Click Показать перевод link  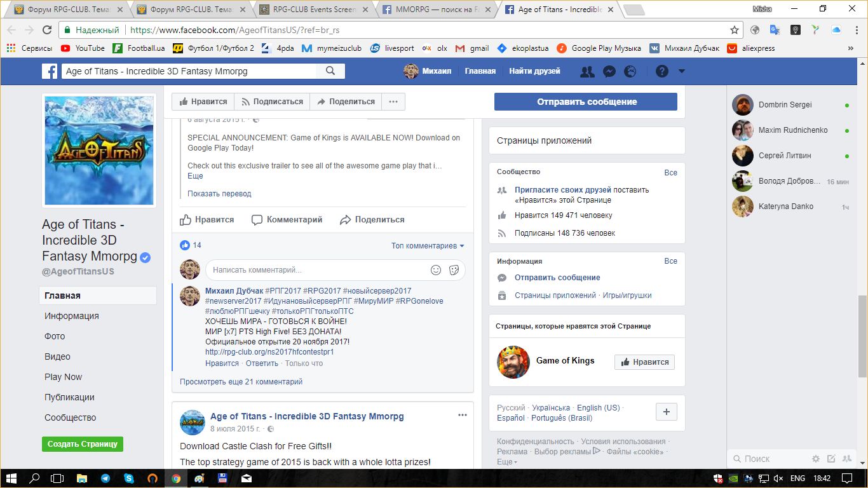[219, 194]
